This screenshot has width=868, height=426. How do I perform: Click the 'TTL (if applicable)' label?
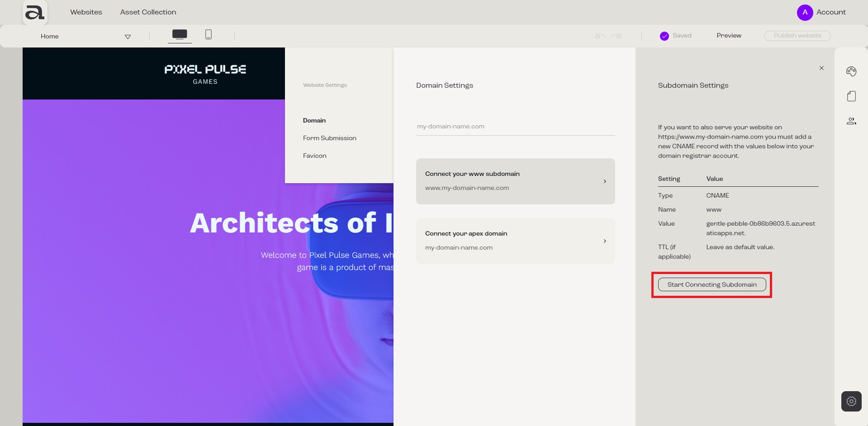(x=674, y=252)
